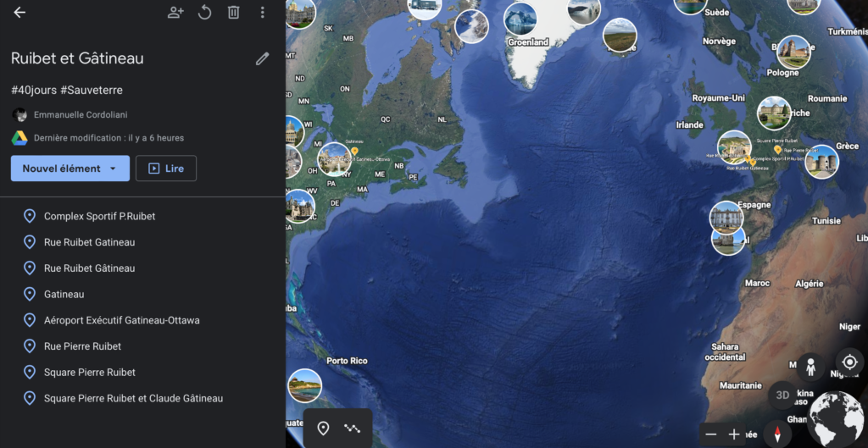The width and height of the screenshot is (868, 448).
Task: Open the share project person icon
Action: [x=175, y=12]
